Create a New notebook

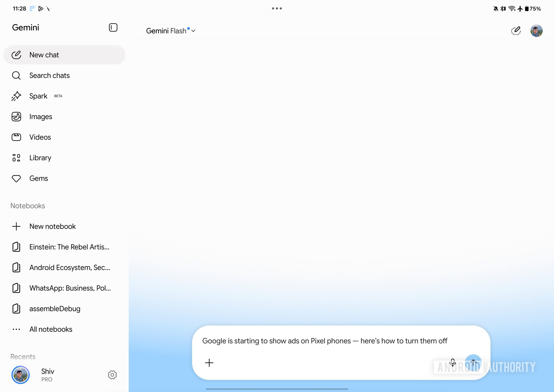(64, 226)
